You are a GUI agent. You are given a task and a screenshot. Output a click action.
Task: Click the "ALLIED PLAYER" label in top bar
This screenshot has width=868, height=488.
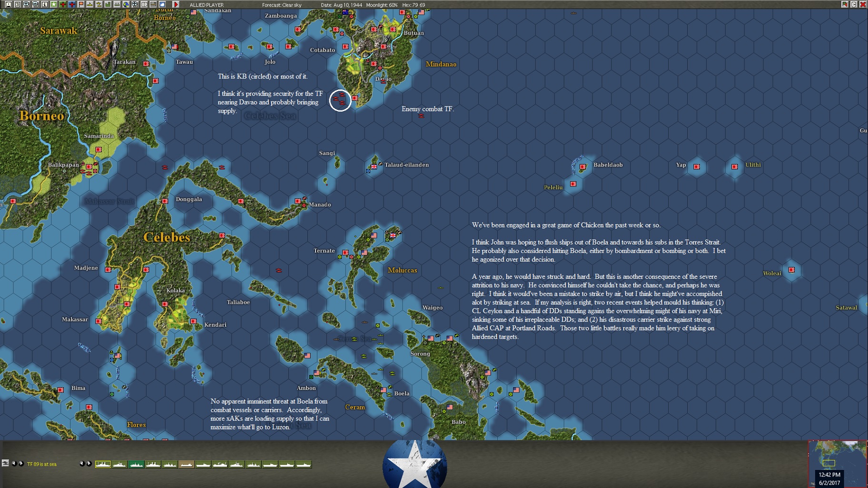pyautogui.click(x=207, y=5)
